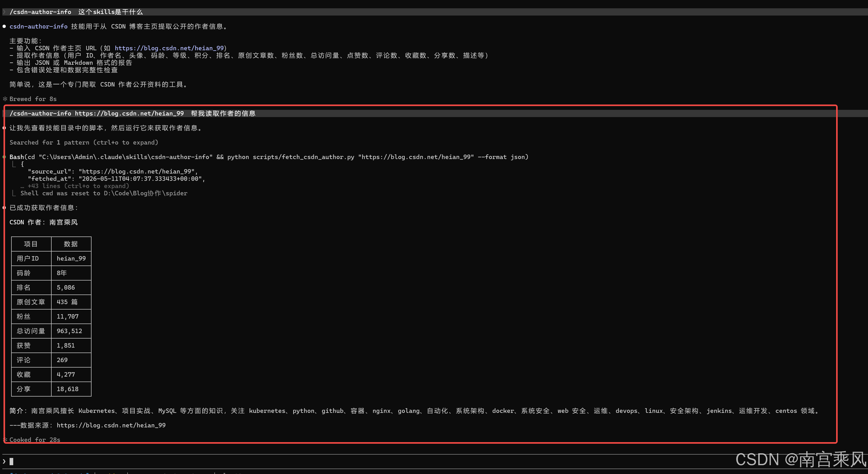Click the '总访问量' table cell
The image size is (868, 474).
tap(31, 331)
